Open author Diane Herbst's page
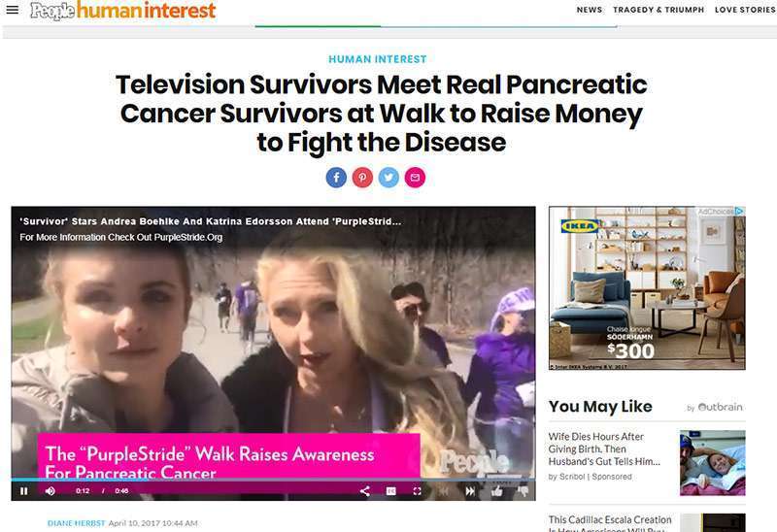The height and width of the screenshot is (532, 777). coord(77,523)
